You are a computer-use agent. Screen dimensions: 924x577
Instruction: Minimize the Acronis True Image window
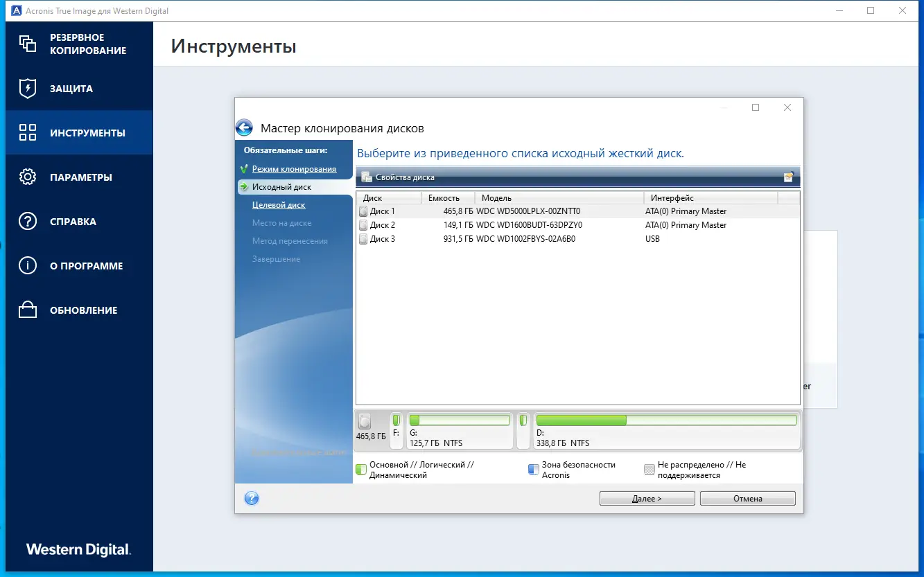coord(839,11)
